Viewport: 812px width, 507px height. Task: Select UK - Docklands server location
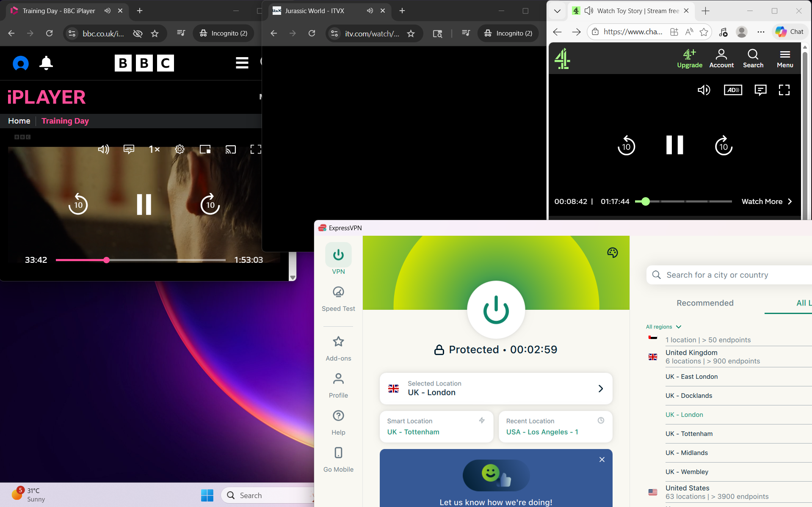pos(689,395)
